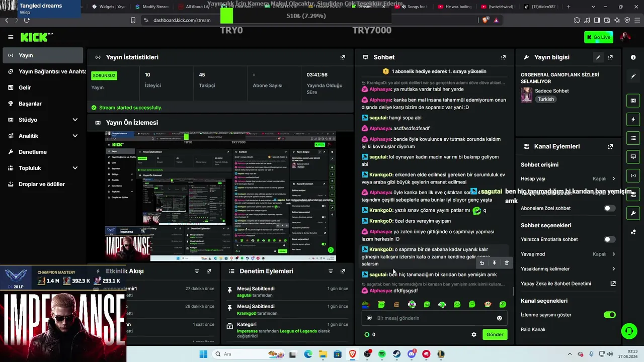Viewport: 644px width, 362px height.
Task: Open Yavaş mod setting
Action: click(568, 254)
